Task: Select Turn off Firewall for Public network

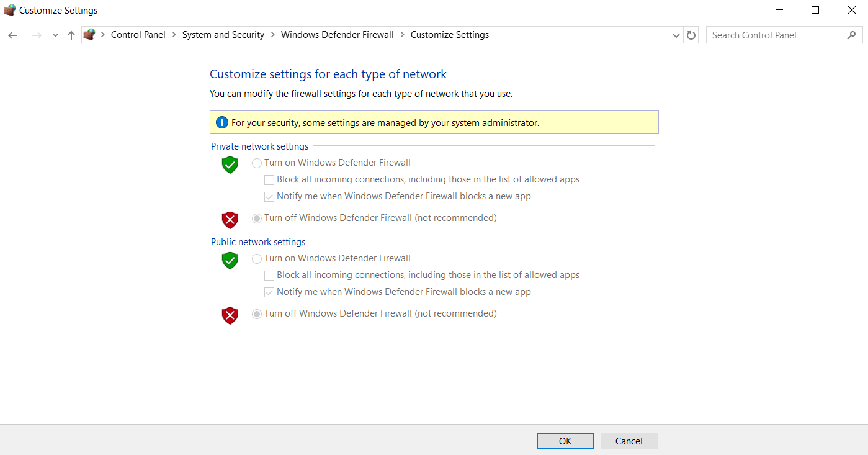Action: (257, 314)
